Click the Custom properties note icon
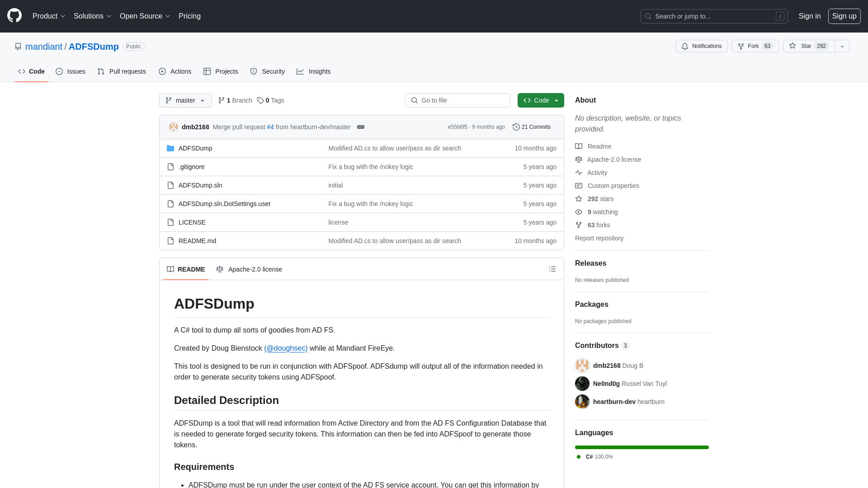This screenshot has width=868, height=488. 579,186
